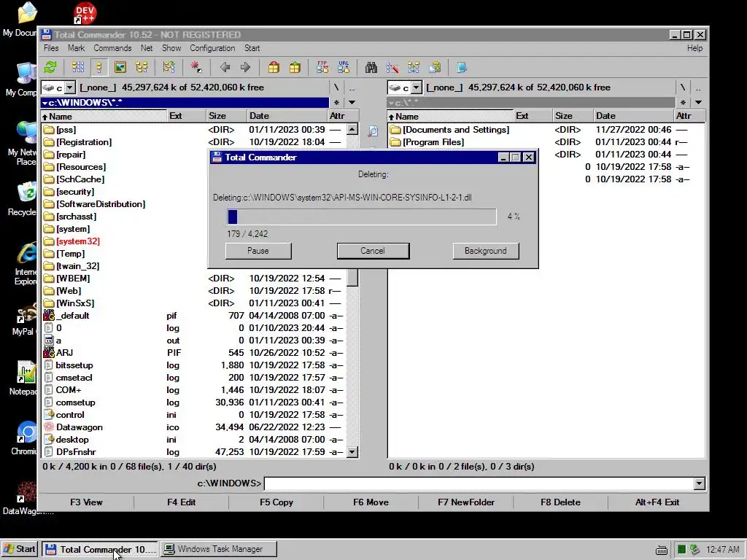
Task: Click the Alt+F4 Exit button
Action: coord(657,502)
